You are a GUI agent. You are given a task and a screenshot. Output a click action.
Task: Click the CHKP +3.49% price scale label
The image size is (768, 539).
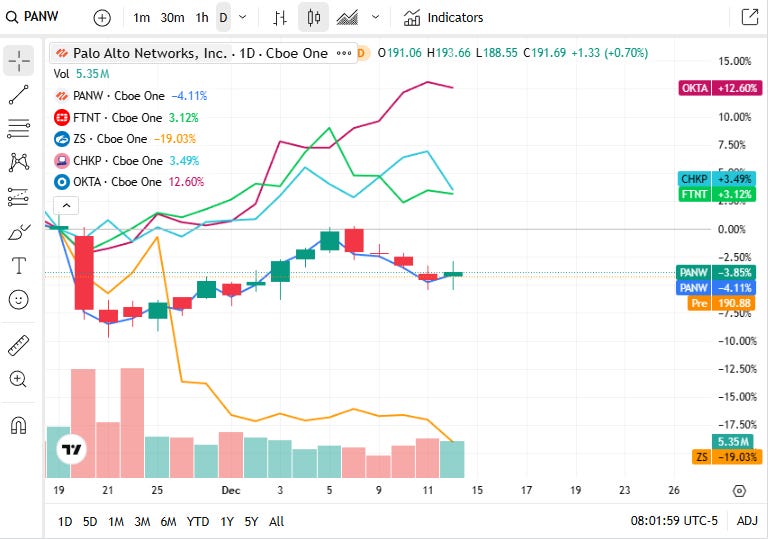[717, 179]
